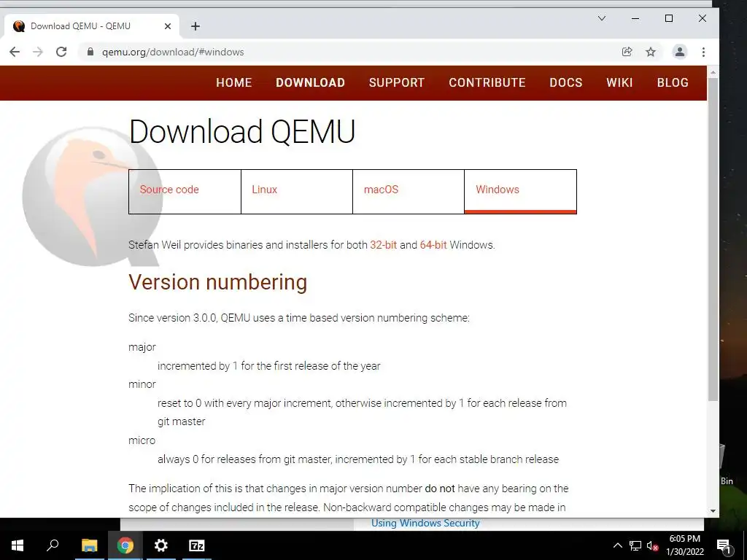Open 7-Zip from the taskbar
This screenshot has width=747, height=560.
[197, 545]
